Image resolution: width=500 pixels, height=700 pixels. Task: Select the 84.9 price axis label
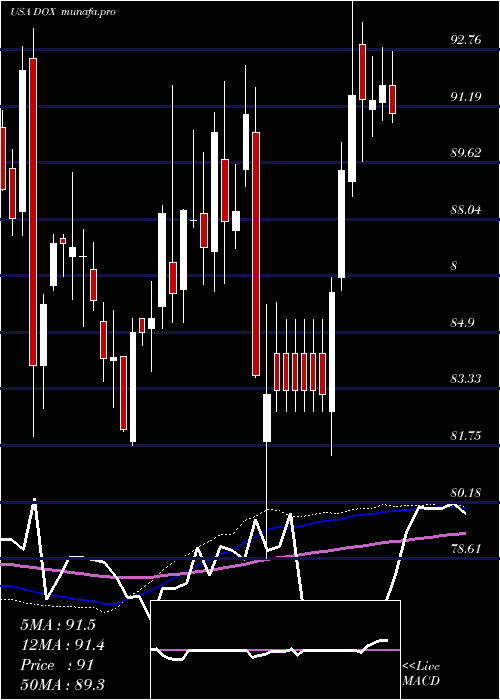pos(462,322)
